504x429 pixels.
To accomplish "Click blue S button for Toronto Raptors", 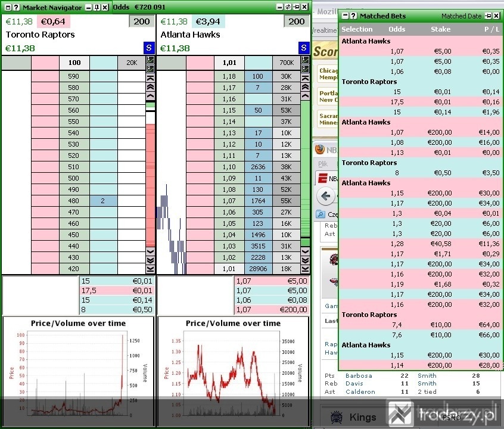I will pos(149,48).
